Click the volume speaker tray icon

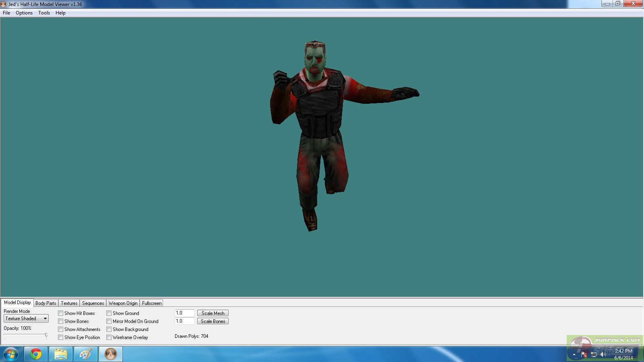point(603,354)
